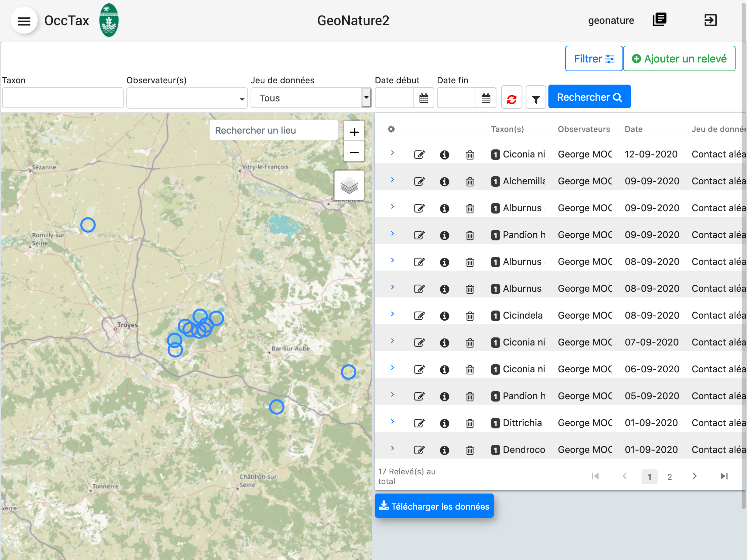Delete the 06-09-2020 Ciconia relevé
This screenshot has width=747, height=560.
coord(470,370)
